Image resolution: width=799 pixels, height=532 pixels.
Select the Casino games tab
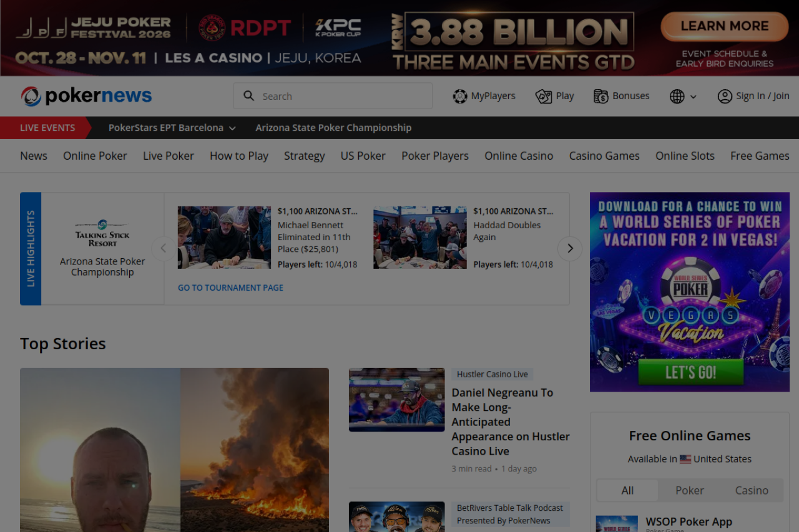[752, 490]
